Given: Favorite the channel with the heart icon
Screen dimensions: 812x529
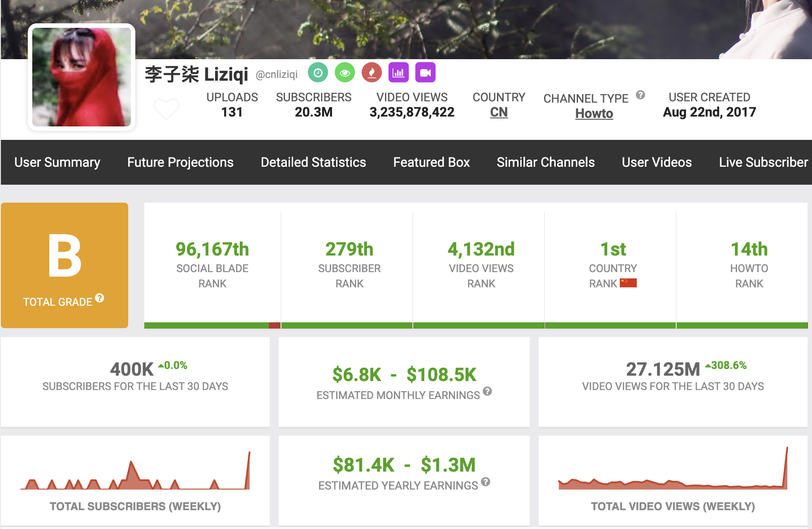Looking at the screenshot, I should click(166, 108).
